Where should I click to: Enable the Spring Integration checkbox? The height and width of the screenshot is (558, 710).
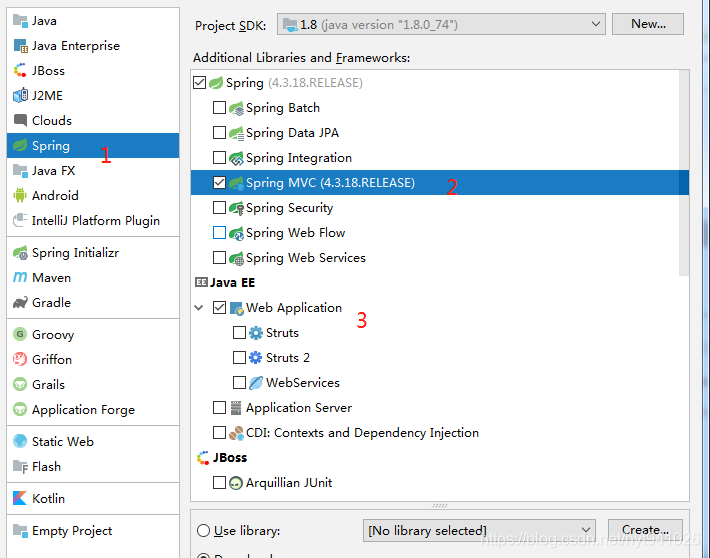[x=219, y=158]
